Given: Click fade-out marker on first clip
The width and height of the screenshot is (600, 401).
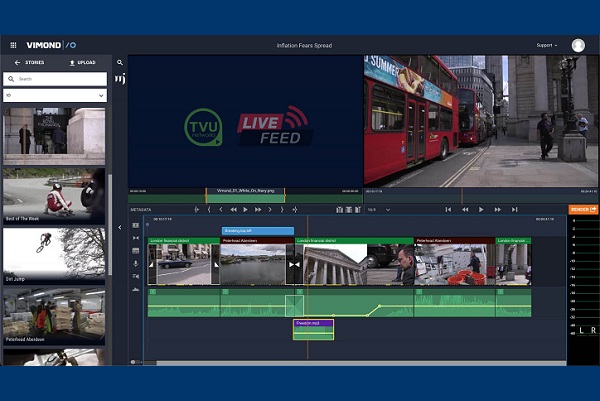Looking at the screenshot, I should pos(216,265).
